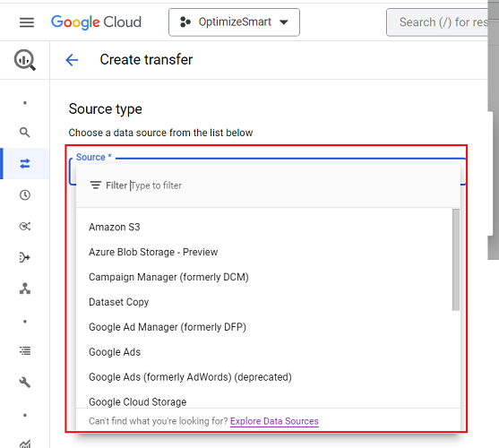Open the hierarchy tree icon in sidebar

(x=25, y=289)
